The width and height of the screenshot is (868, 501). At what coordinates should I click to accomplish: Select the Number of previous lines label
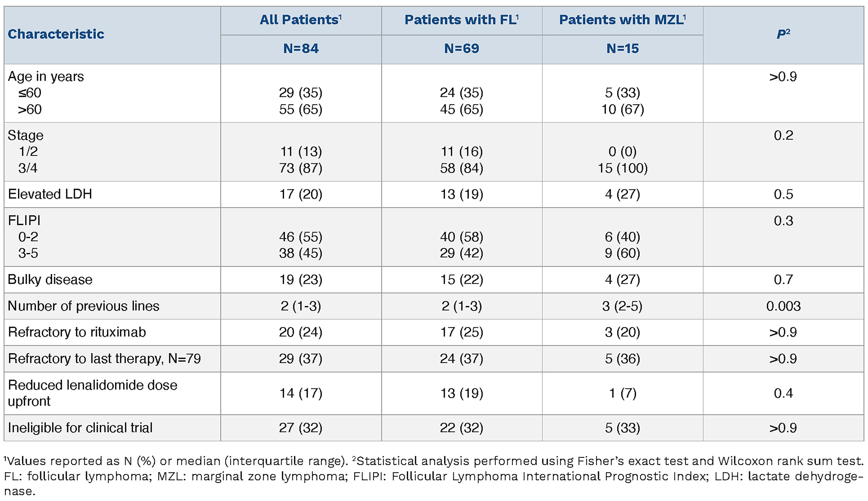tap(83, 306)
